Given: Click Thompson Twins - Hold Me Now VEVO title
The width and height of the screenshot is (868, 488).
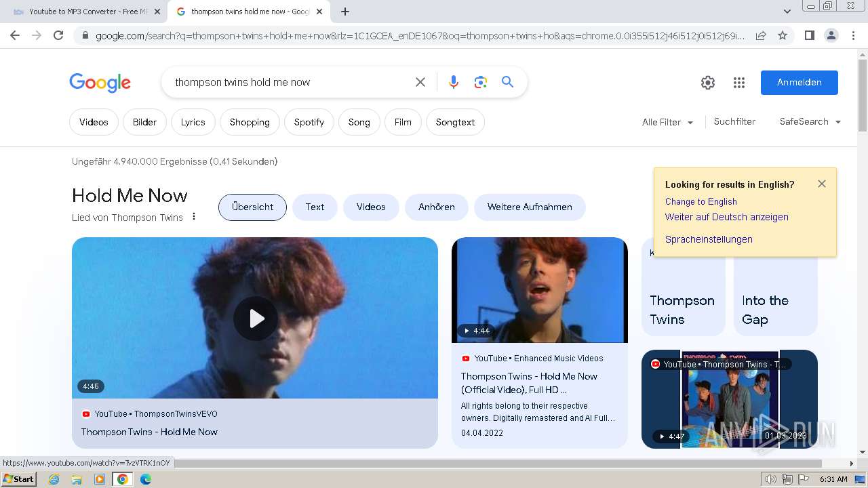Looking at the screenshot, I should tap(149, 432).
